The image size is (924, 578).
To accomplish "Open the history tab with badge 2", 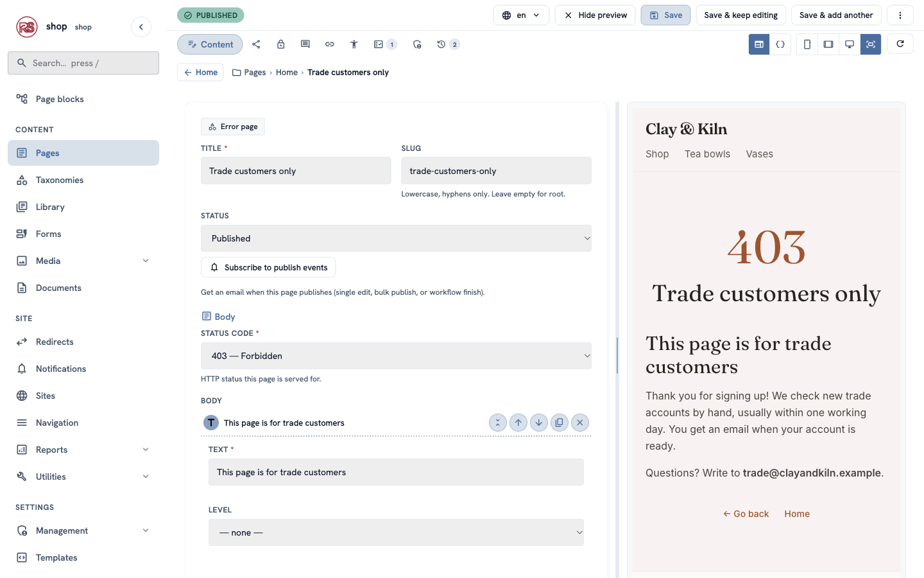I will (447, 44).
